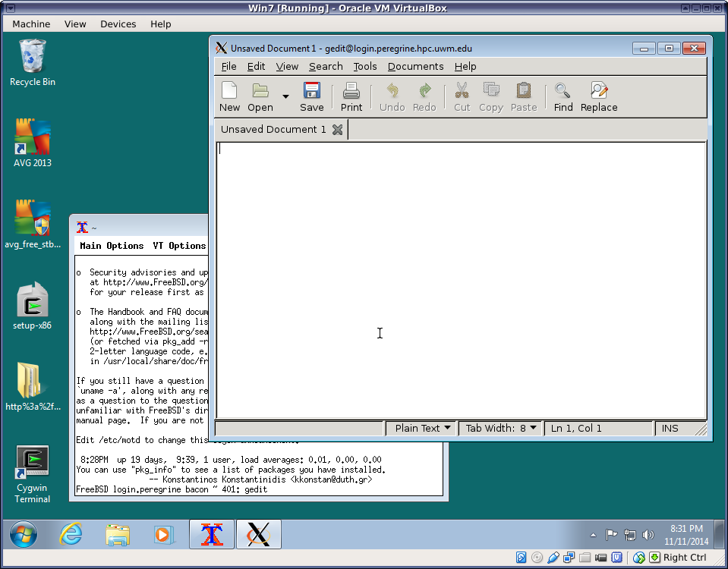This screenshot has height=569, width=728.
Task: Open the VirtualBox Machine menu
Action: [x=31, y=24]
